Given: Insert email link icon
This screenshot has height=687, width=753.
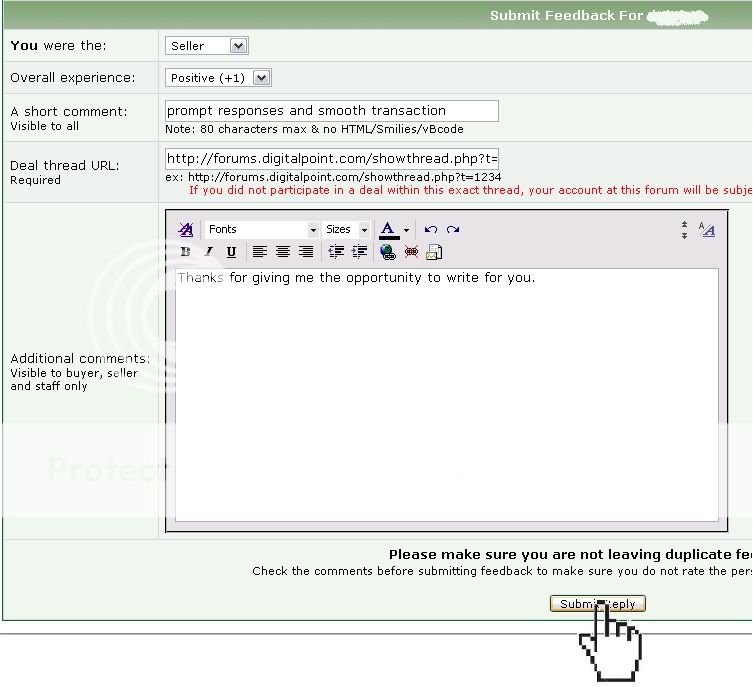Looking at the screenshot, I should (x=434, y=252).
